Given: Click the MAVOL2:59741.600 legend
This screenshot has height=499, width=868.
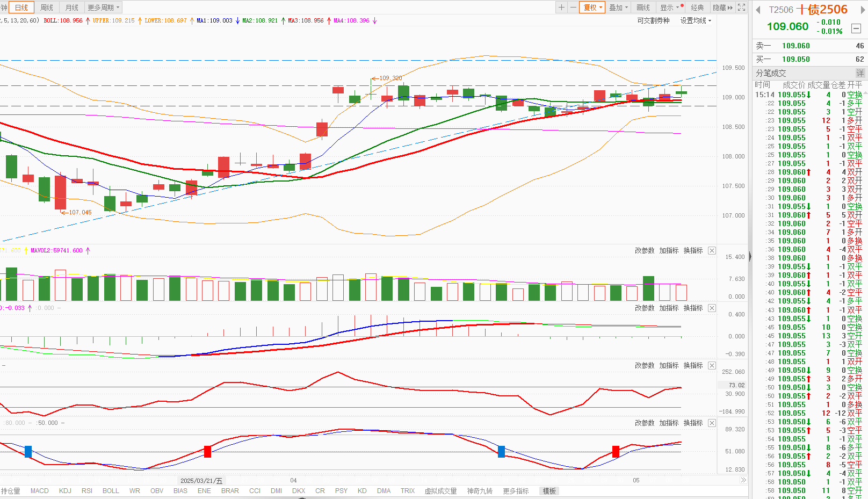Looking at the screenshot, I should click(56, 250).
